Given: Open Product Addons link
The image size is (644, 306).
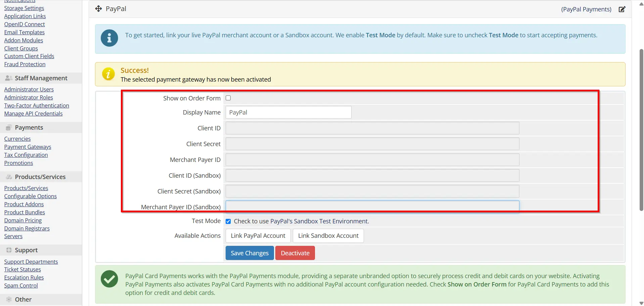Looking at the screenshot, I should tap(24, 204).
